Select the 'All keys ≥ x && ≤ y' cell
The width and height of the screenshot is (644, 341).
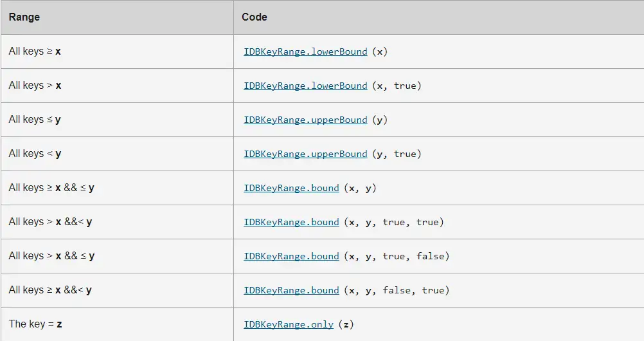[117, 188]
